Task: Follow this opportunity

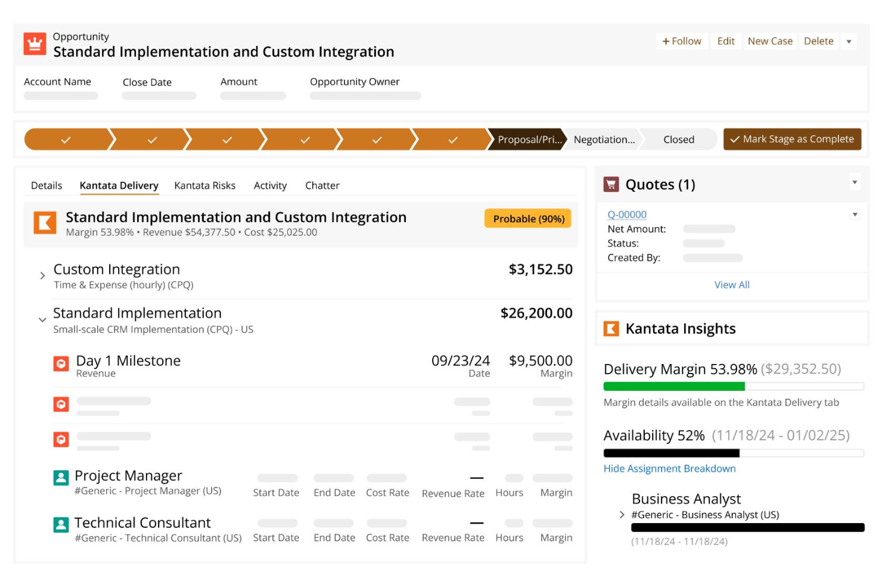Action: click(x=682, y=41)
